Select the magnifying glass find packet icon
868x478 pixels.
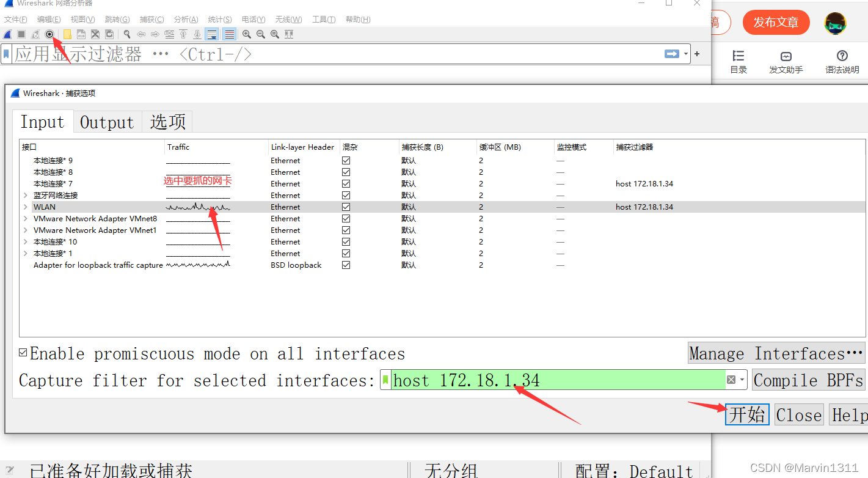click(126, 34)
